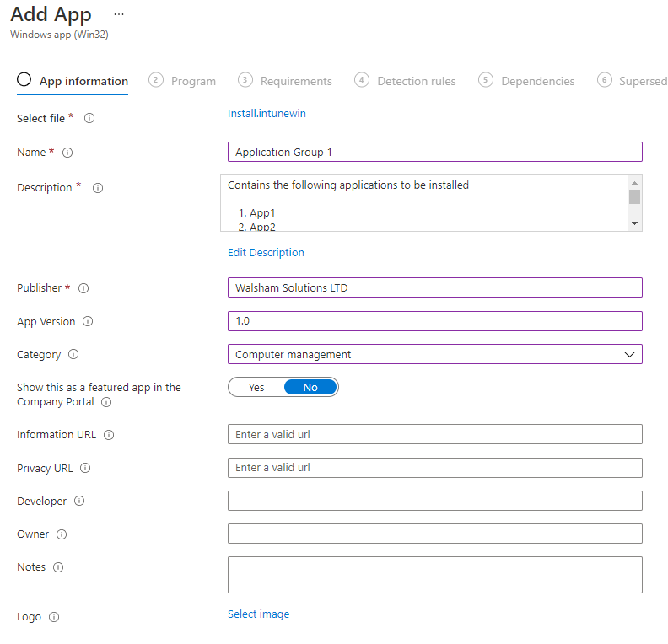Open the Category dropdown showing Computer management
Viewport: 668px width, 644px height.
(435, 354)
